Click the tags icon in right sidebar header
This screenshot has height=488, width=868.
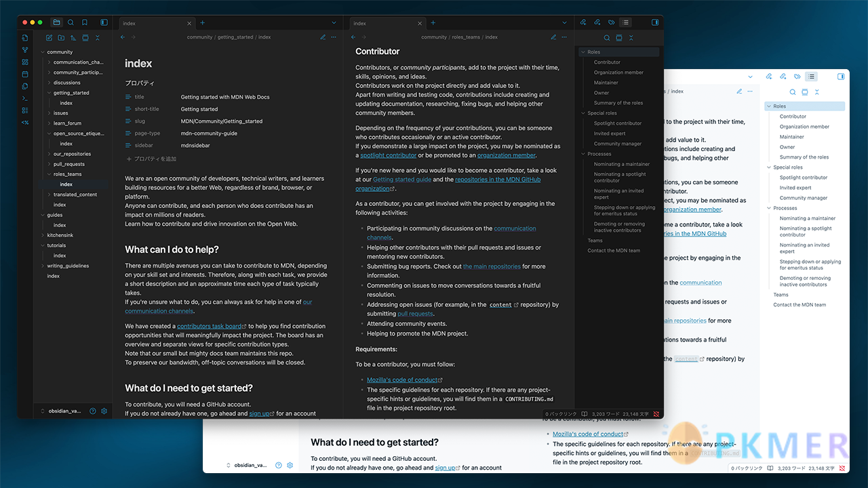[611, 22]
